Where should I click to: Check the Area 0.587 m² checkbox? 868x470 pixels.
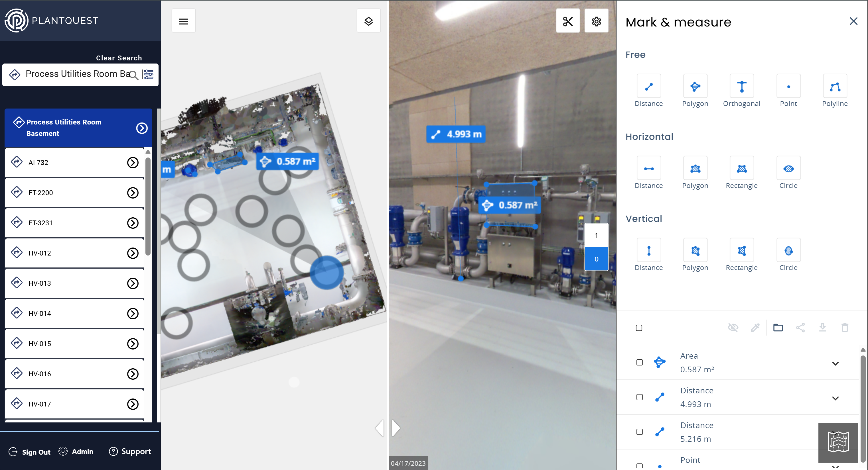[x=639, y=363]
